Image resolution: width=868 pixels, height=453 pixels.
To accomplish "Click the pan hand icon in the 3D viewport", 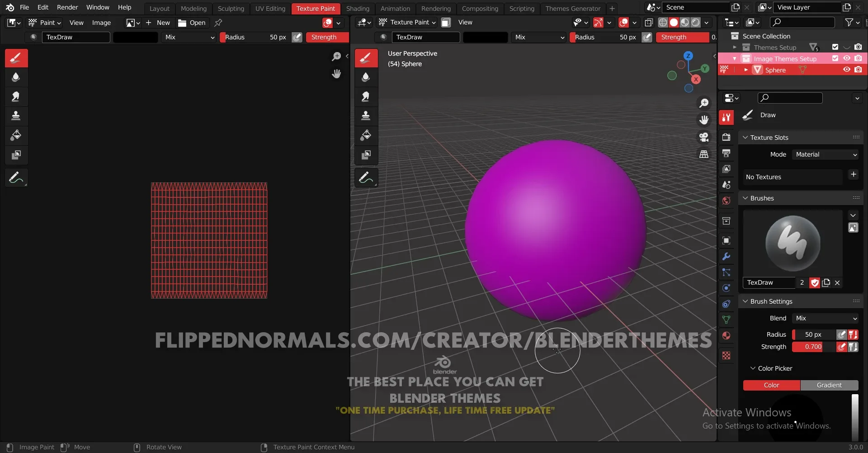I will click(704, 120).
